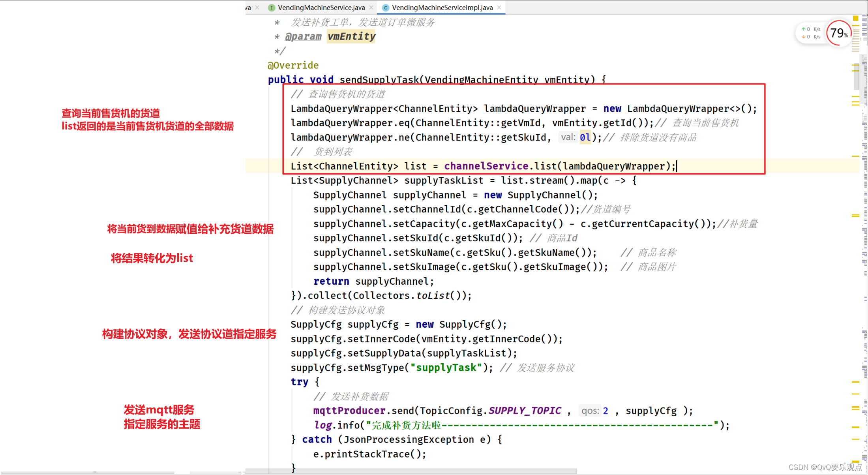Click the @Override annotation

pyautogui.click(x=293, y=65)
